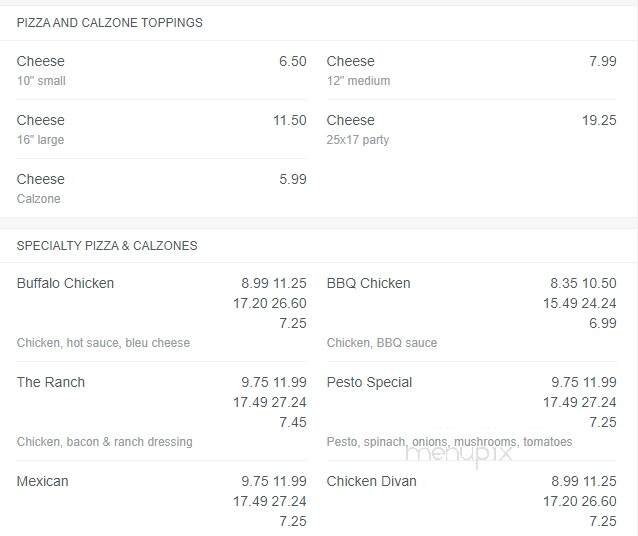638x536 pixels.
Task: Click the Pizza and Calzone Toppings header
Action: (x=110, y=23)
